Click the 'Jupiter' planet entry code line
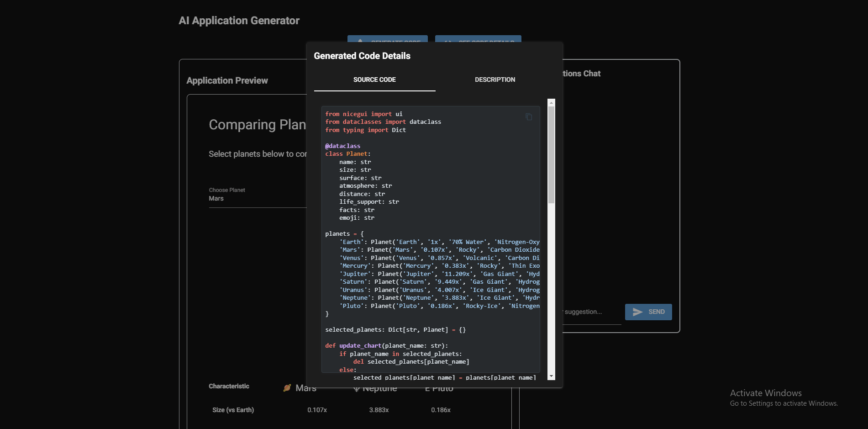 pos(439,274)
